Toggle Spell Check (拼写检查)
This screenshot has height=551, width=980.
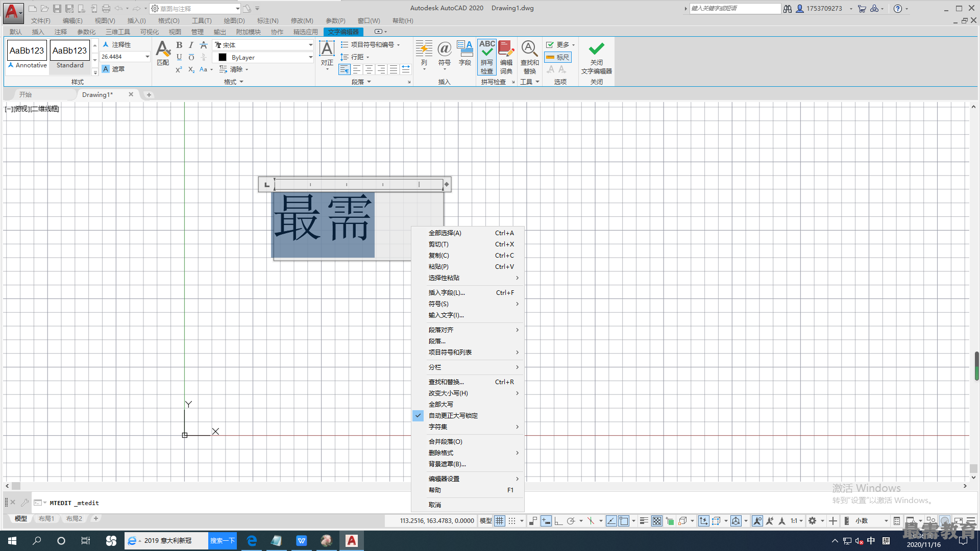coord(487,57)
